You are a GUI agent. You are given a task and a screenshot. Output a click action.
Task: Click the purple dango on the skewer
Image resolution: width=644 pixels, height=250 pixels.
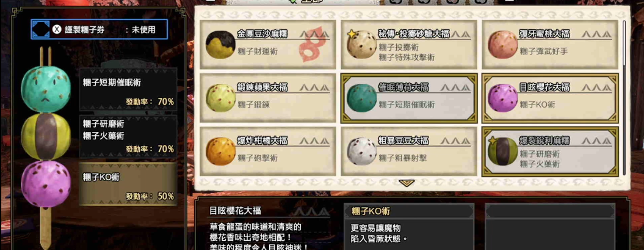pos(46,184)
